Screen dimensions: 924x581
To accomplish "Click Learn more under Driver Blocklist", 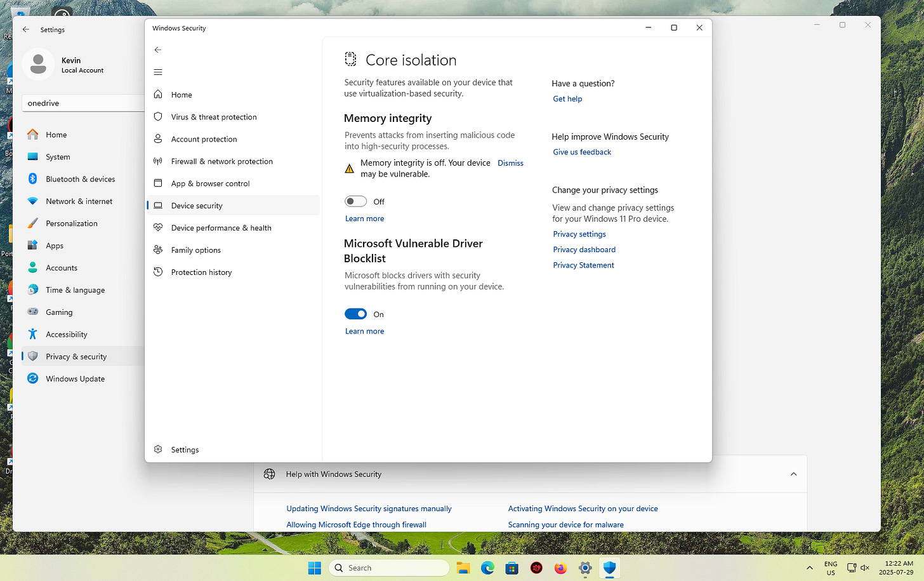I will (364, 331).
